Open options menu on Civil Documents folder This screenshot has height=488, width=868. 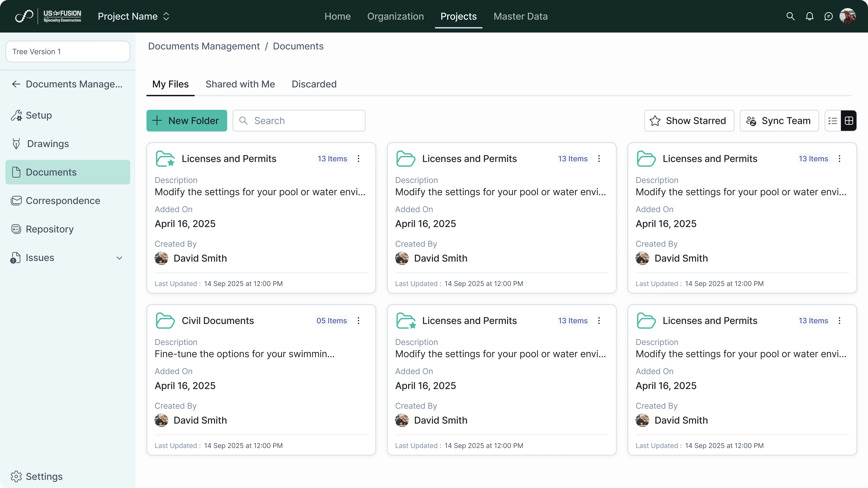[359, 321]
